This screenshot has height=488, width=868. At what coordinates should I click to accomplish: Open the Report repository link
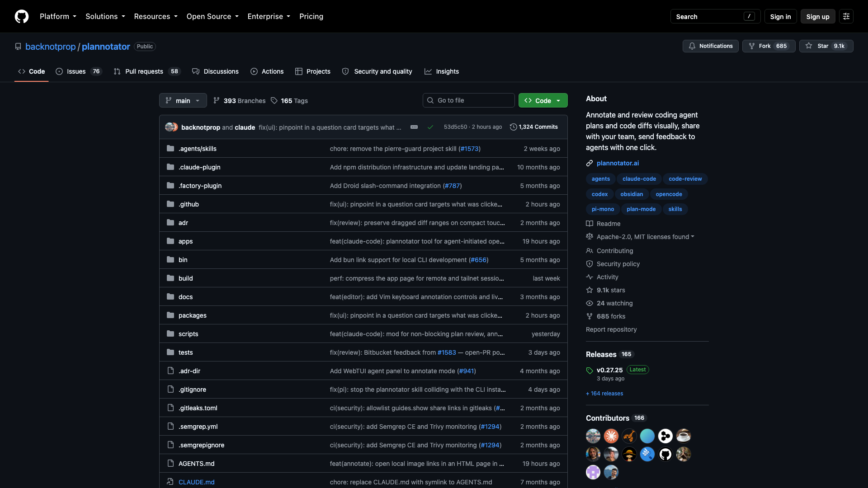pos(611,329)
